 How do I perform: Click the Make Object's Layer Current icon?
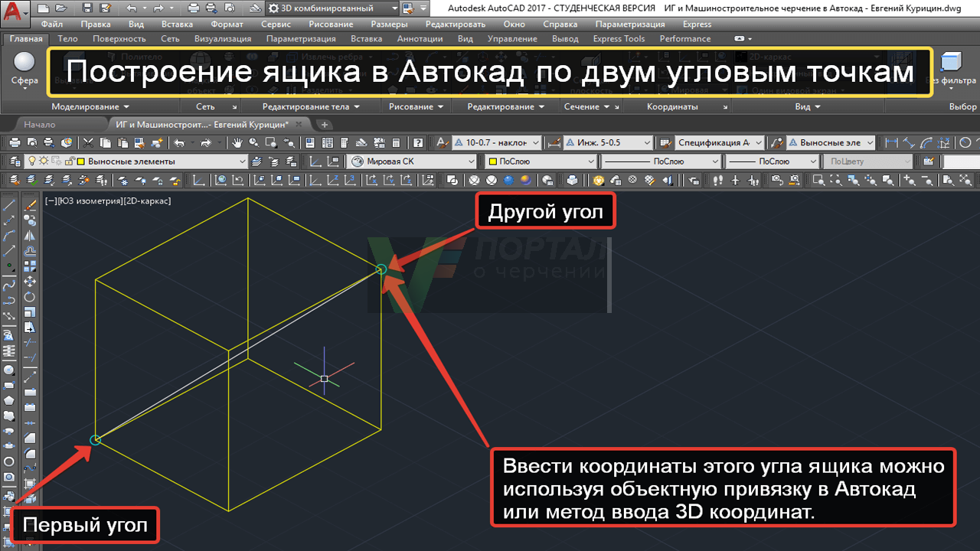pyautogui.click(x=256, y=161)
